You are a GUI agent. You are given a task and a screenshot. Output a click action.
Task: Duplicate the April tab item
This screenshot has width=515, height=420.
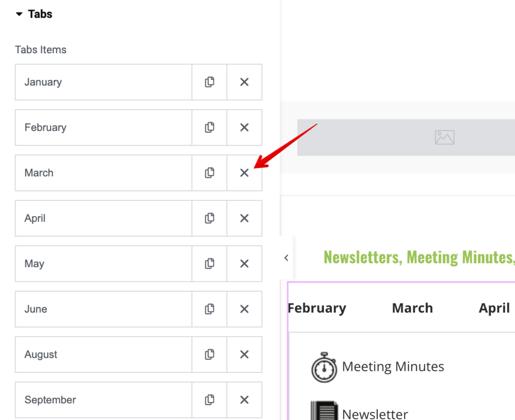[210, 218]
